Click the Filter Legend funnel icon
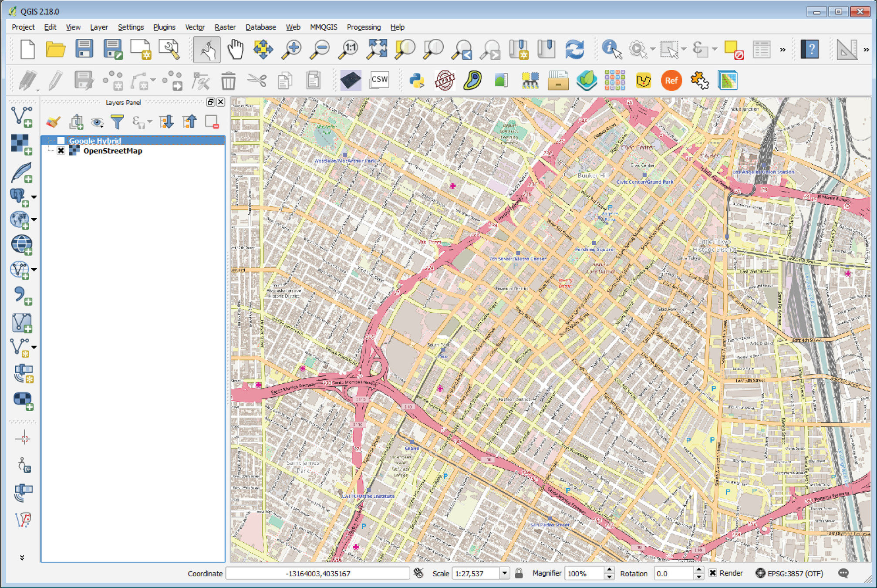The width and height of the screenshot is (877, 588). [117, 122]
